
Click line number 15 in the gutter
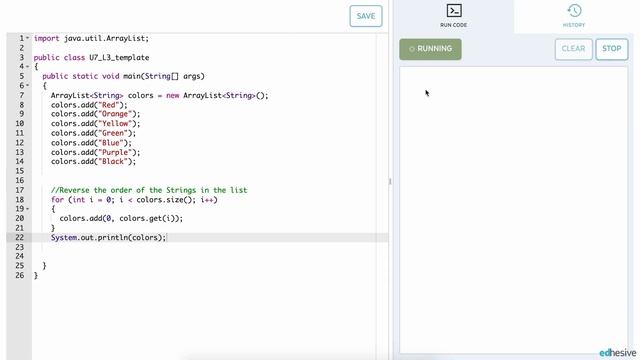[20, 171]
